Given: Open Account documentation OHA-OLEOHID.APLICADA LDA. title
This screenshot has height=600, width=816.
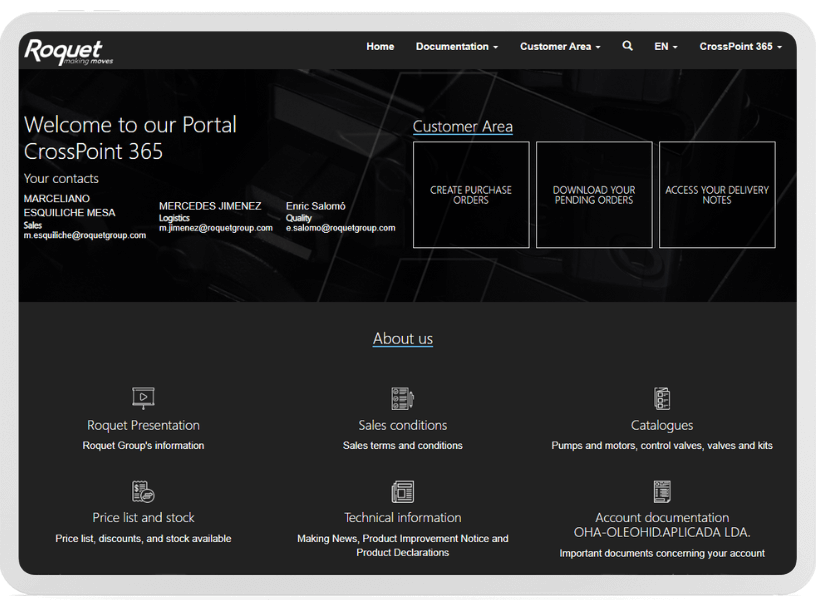Looking at the screenshot, I should (x=662, y=525).
